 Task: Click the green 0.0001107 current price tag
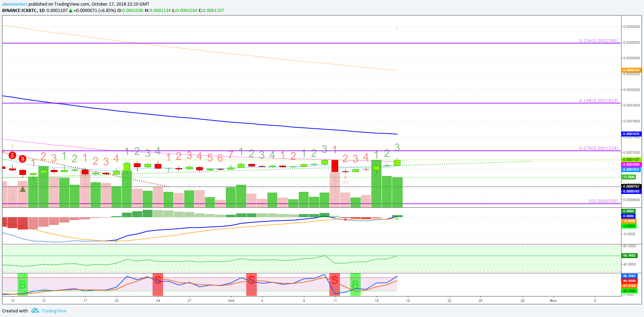coord(631,160)
